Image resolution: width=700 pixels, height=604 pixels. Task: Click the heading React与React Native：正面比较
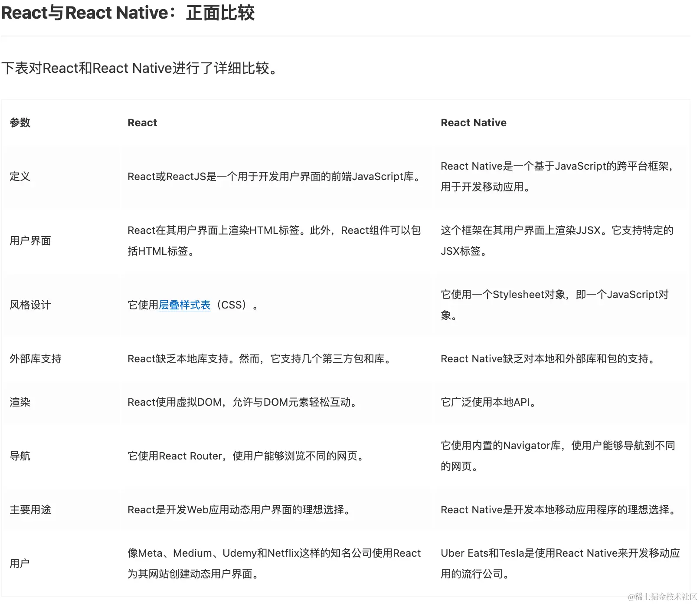[x=128, y=13]
